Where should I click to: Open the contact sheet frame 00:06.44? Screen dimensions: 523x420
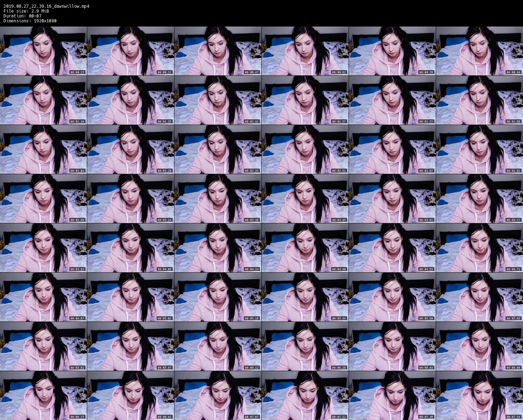click(x=392, y=346)
